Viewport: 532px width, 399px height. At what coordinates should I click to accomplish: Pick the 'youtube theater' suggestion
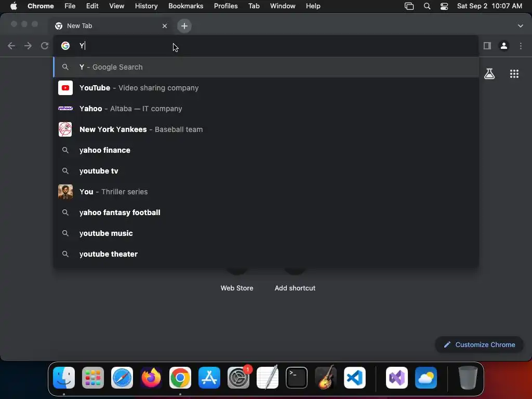tap(266, 254)
